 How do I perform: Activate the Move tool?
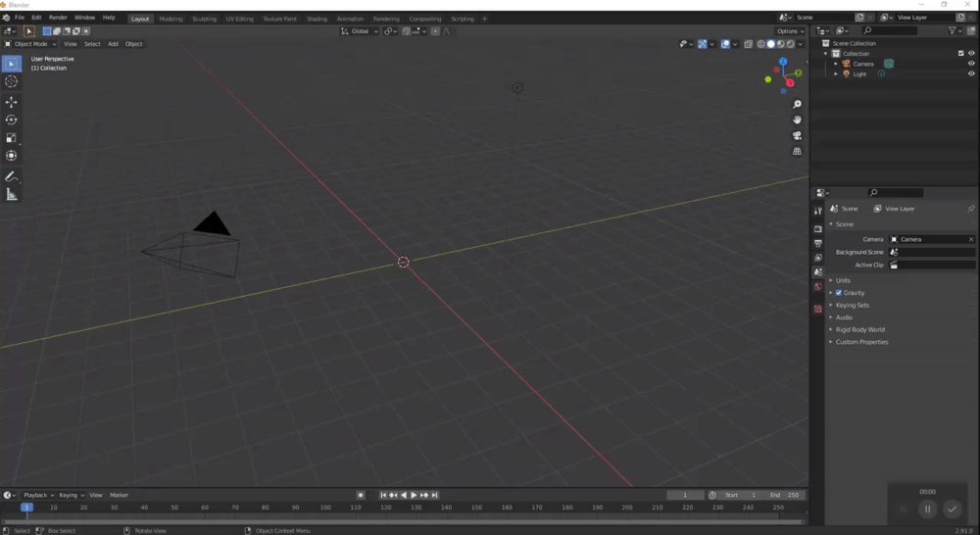12,102
